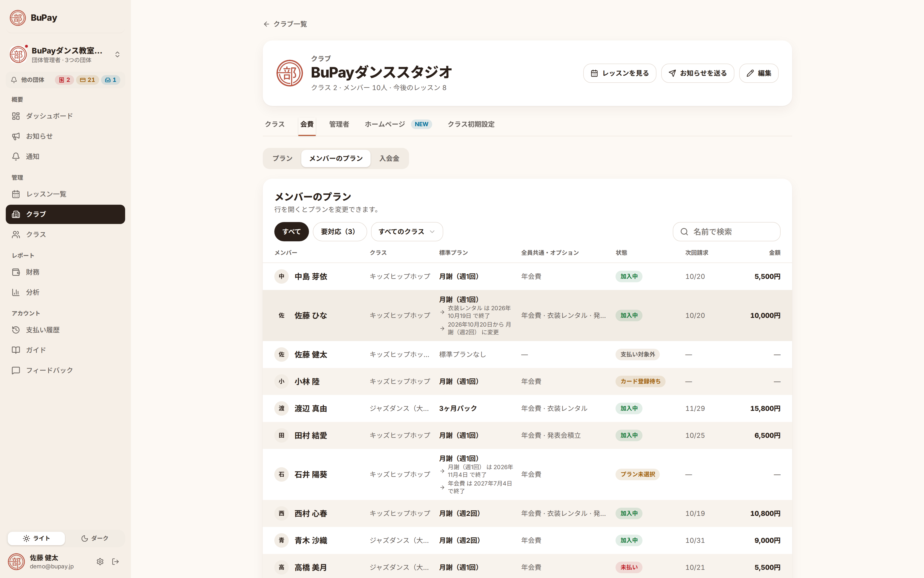924x578 pixels.
Task: Click the お知らせを送る button
Action: tap(698, 73)
